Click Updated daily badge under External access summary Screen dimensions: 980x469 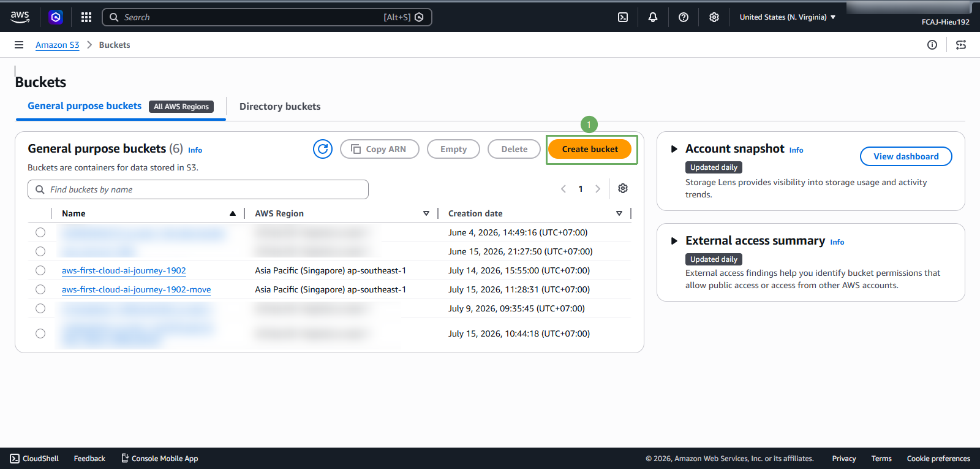[x=714, y=259]
